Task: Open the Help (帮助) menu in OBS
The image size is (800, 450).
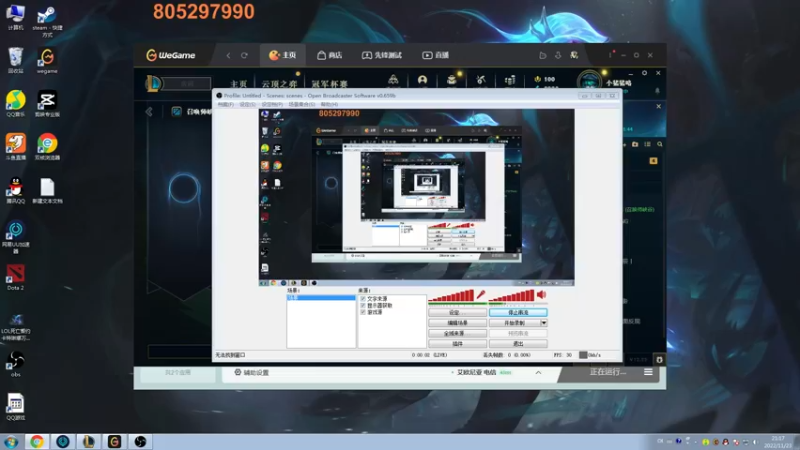Action: click(x=329, y=104)
